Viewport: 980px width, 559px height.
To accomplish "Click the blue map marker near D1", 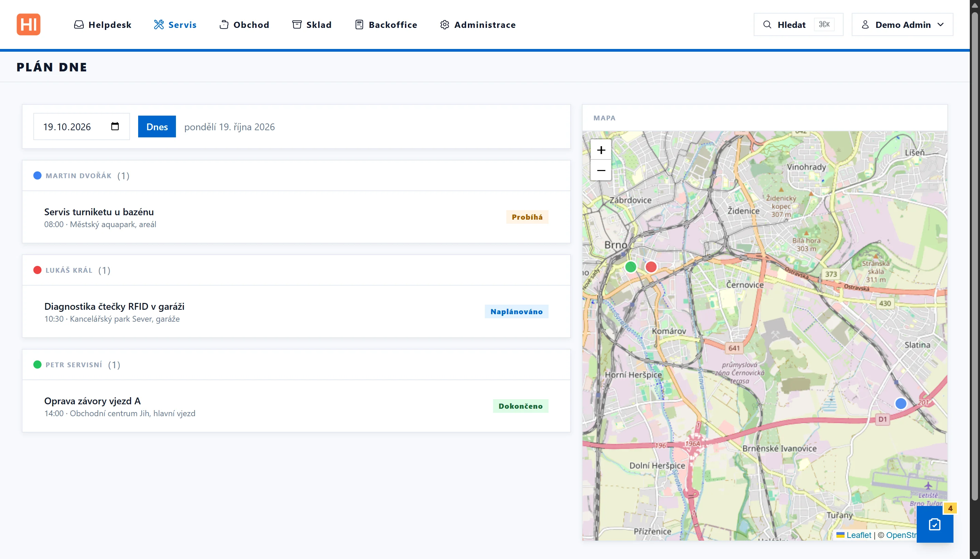I will pos(900,403).
